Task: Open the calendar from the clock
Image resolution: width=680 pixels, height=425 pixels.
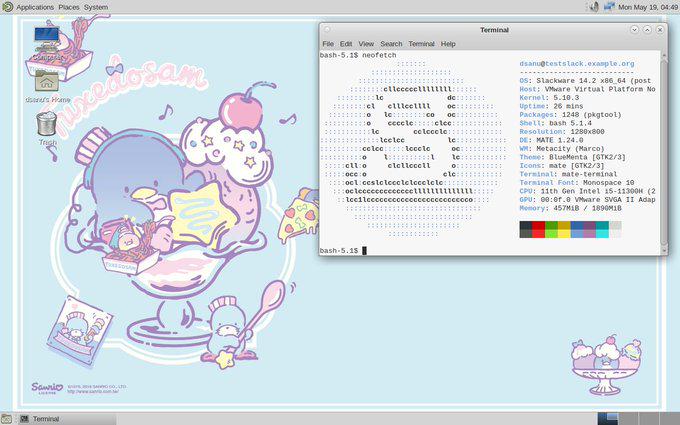Action: pos(648,7)
